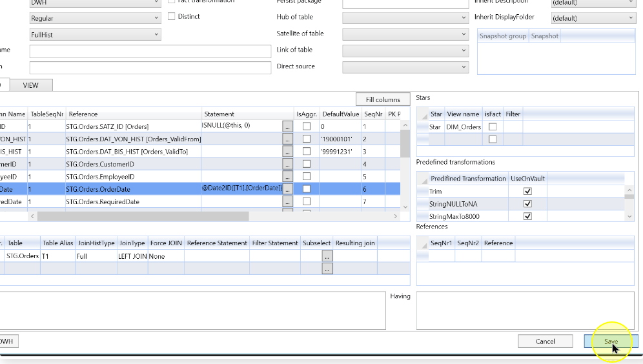
Task: Click into the Having text box
Action: pos(526,310)
